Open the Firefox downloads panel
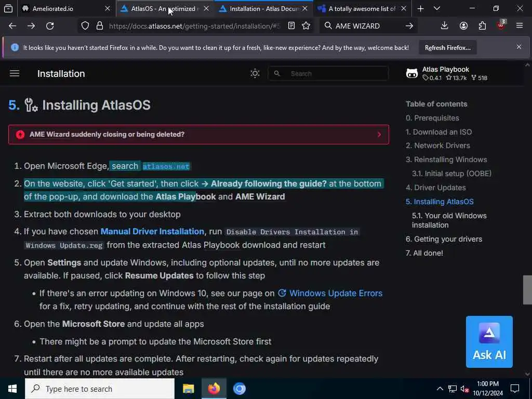Image resolution: width=532 pixels, height=399 pixels. pyautogui.click(x=445, y=26)
